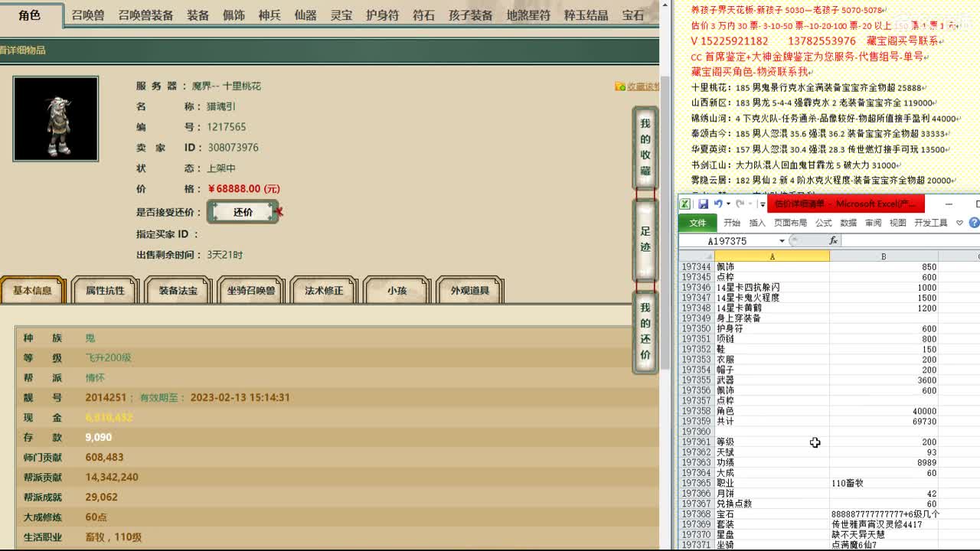Select row header 197358
The height and width of the screenshot is (551, 980).
click(x=697, y=411)
